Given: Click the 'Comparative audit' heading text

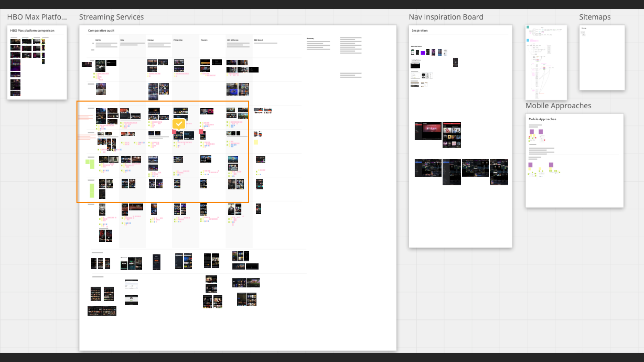Looking at the screenshot, I should 101,31.
